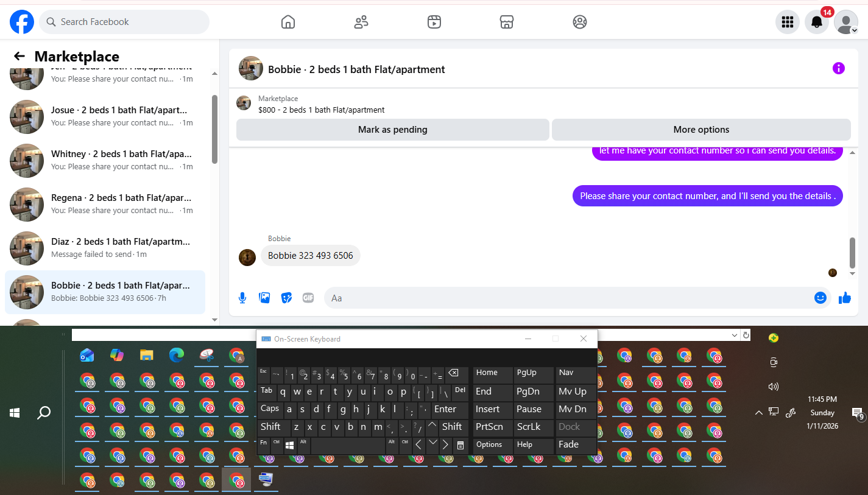Start a voice clip with the microphone icon
This screenshot has height=495, width=868.
(242, 298)
